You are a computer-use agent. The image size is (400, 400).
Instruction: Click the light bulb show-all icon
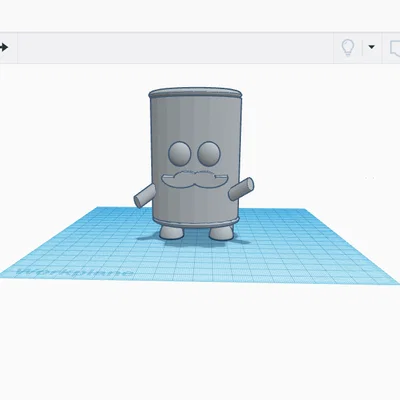[x=348, y=48]
